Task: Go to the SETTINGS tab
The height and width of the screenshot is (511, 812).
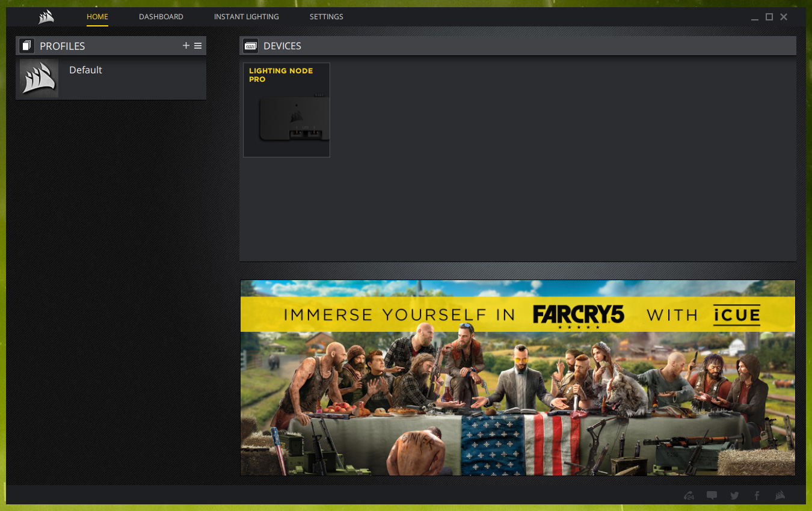Action: point(327,17)
